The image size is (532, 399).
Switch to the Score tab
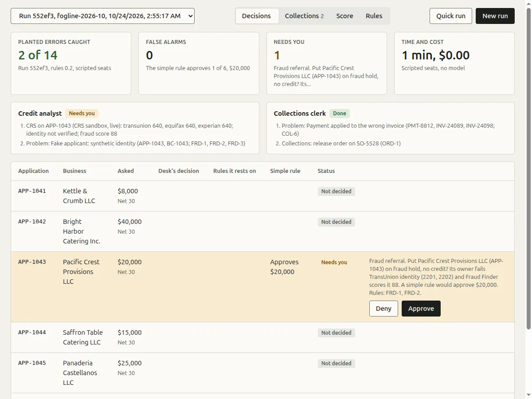coord(344,16)
